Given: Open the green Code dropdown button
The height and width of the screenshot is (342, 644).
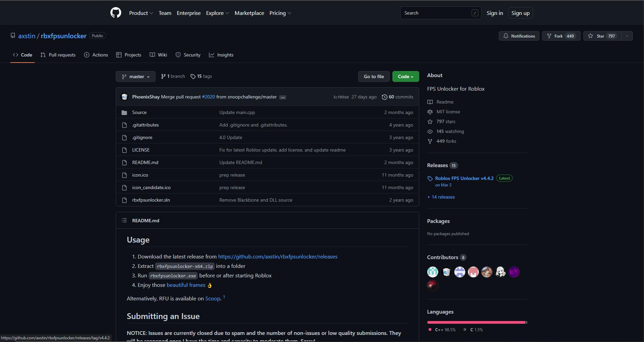Looking at the screenshot, I should coord(406,76).
